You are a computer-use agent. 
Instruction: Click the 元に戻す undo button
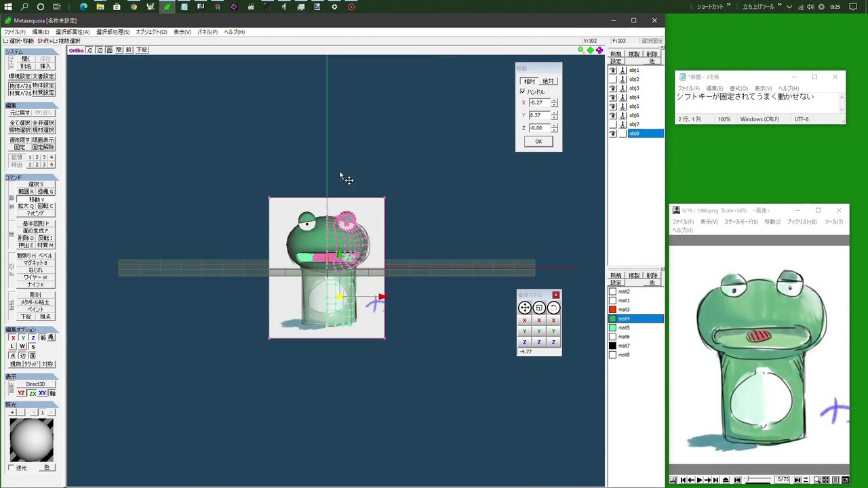20,113
